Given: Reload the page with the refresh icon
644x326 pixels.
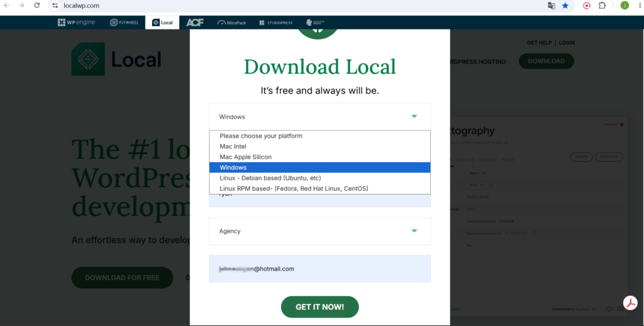Looking at the screenshot, I should (x=37, y=5).
